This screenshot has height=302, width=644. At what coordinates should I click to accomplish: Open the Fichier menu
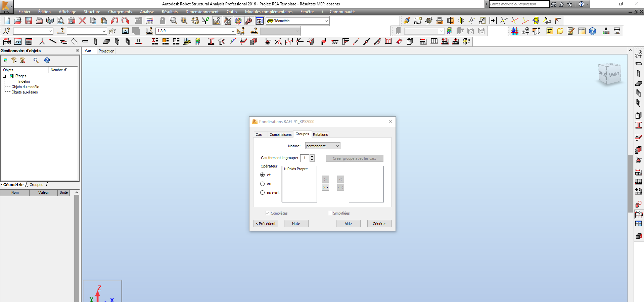24,12
